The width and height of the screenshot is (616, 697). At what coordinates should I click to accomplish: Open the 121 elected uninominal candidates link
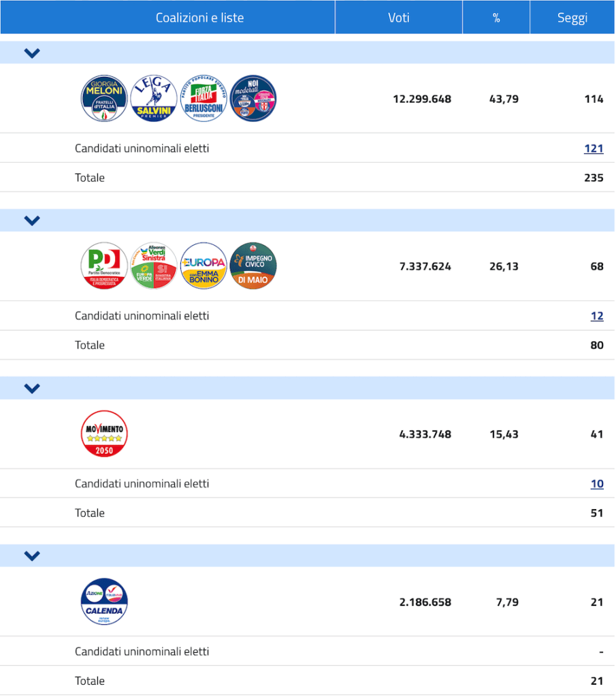(x=594, y=148)
